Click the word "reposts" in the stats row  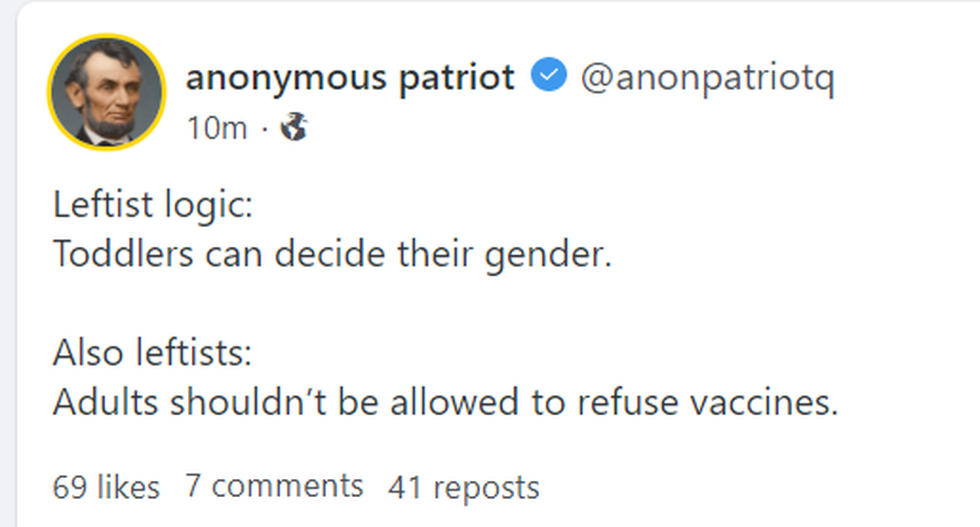tap(487, 487)
